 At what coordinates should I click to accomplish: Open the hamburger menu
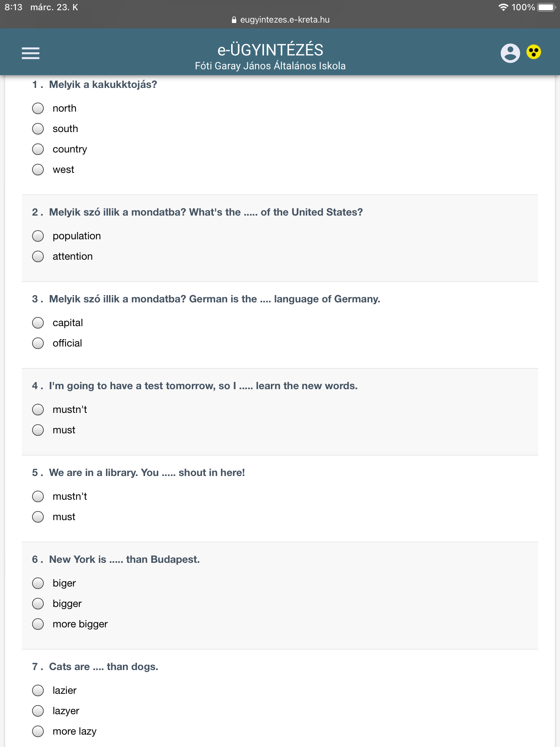31,53
